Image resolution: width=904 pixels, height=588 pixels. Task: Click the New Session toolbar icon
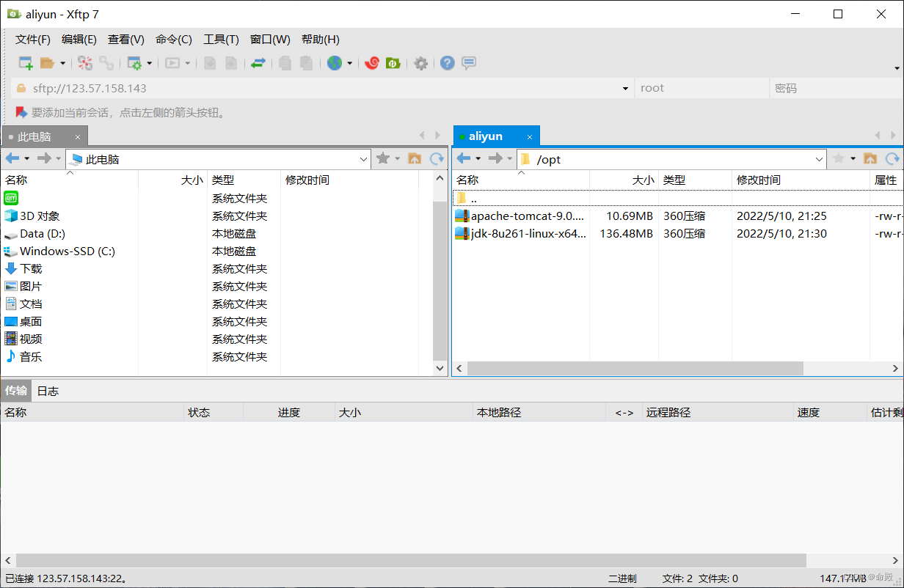click(x=26, y=63)
